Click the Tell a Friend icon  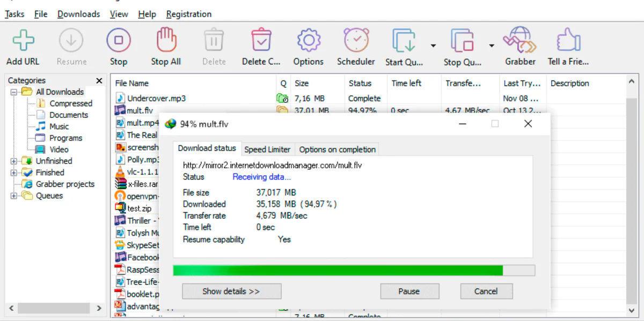click(x=568, y=41)
